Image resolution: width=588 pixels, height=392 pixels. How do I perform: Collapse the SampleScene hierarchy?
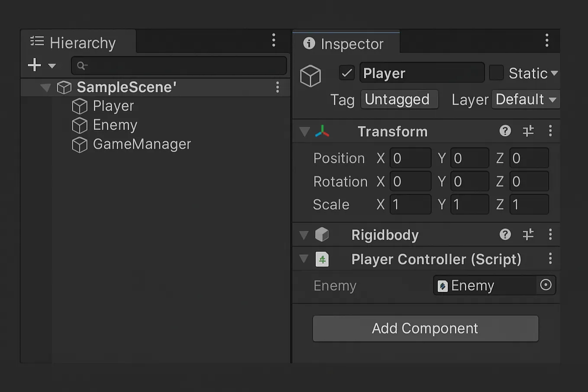[45, 87]
